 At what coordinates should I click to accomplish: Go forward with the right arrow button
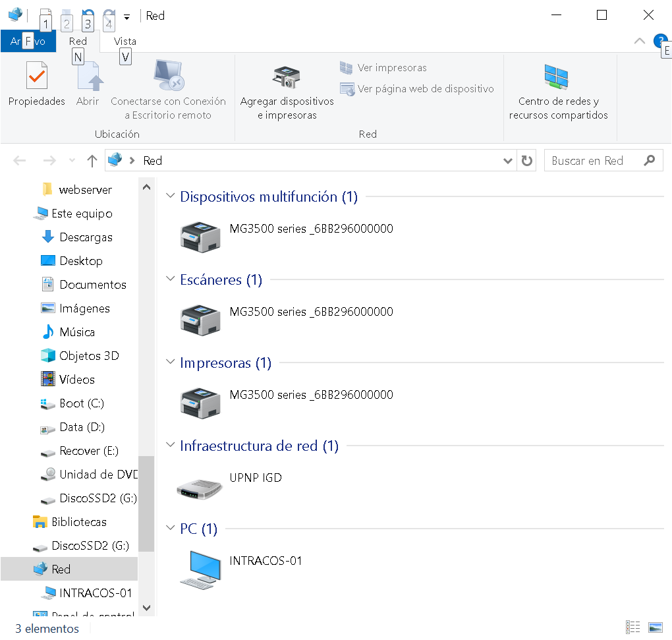point(49,161)
